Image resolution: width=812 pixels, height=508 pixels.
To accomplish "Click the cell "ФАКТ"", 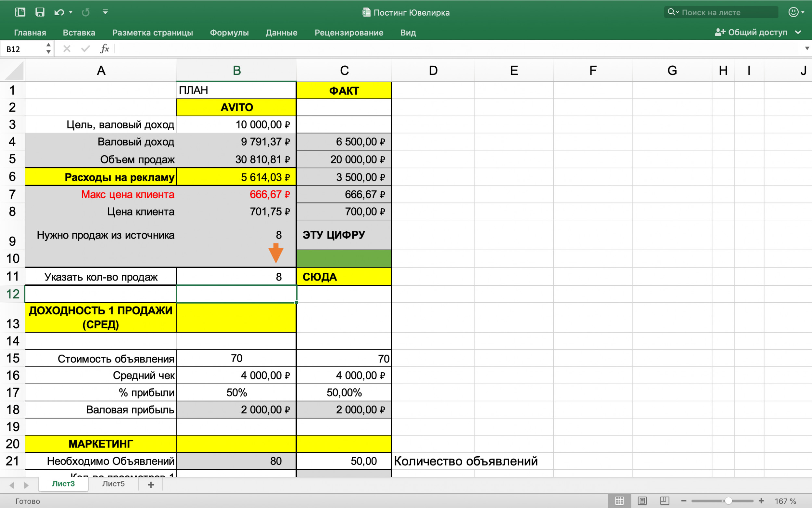I will 344,90.
